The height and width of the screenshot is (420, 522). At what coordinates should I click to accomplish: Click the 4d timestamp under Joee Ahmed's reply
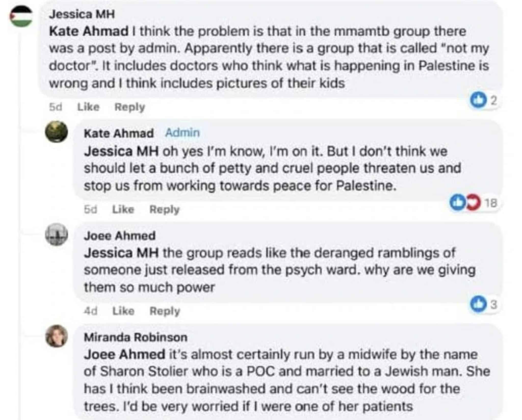pyautogui.click(x=90, y=311)
